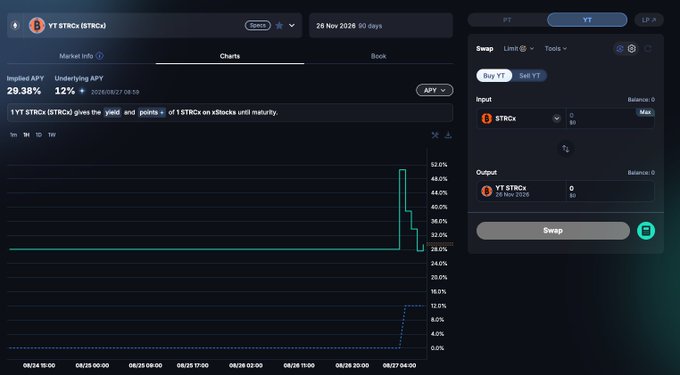This screenshot has height=375, width=680.
Task: Click the Input Balance: 0 text
Action: pos(641,100)
